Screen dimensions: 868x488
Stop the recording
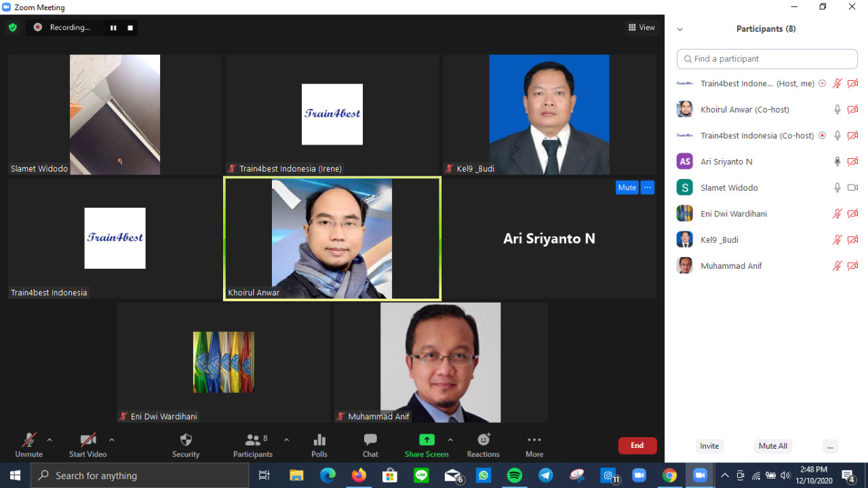(130, 28)
